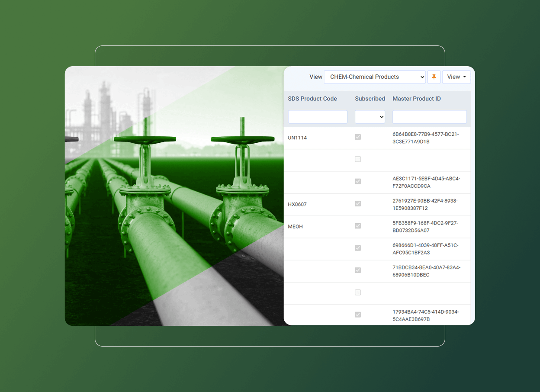The height and width of the screenshot is (392, 540).
Task: Toggle subscription for product AE3C1171-5EBF row
Action: 358,181
